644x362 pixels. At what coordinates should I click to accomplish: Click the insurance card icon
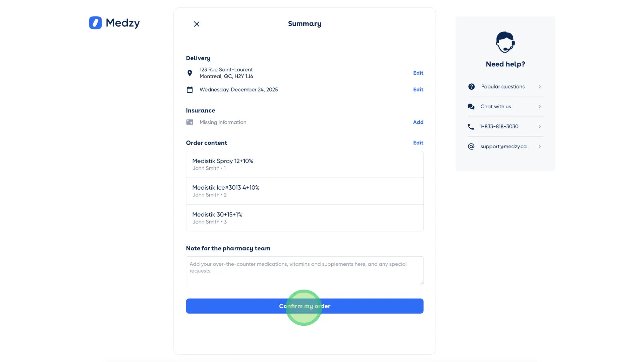tap(190, 122)
